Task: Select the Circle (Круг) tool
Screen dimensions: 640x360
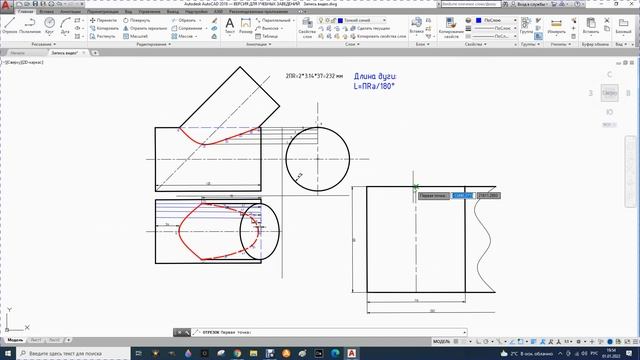Action: [x=49, y=25]
